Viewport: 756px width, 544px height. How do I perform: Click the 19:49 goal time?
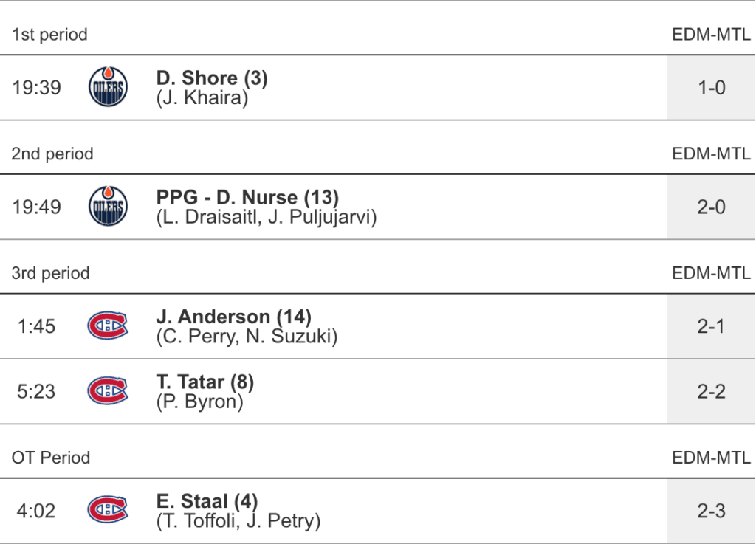36,207
